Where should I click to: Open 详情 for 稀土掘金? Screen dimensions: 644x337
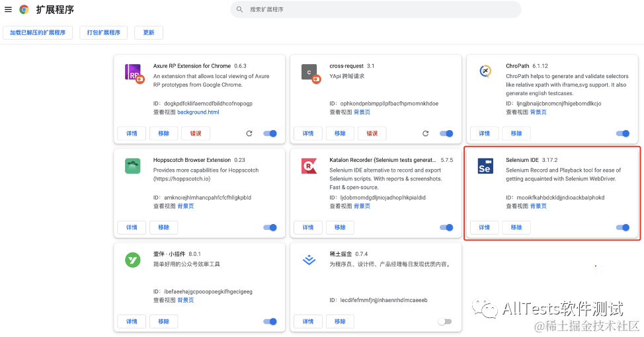click(307, 321)
